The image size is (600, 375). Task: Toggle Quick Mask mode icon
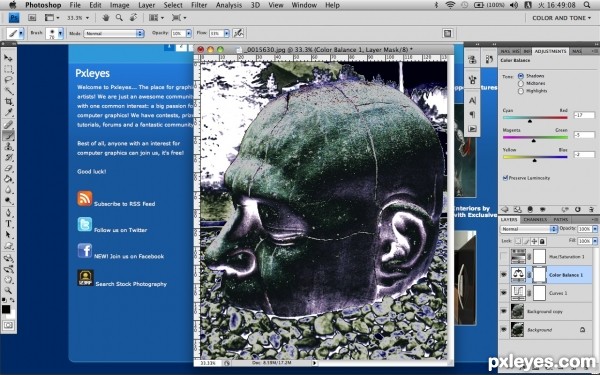pyautogui.click(x=8, y=325)
